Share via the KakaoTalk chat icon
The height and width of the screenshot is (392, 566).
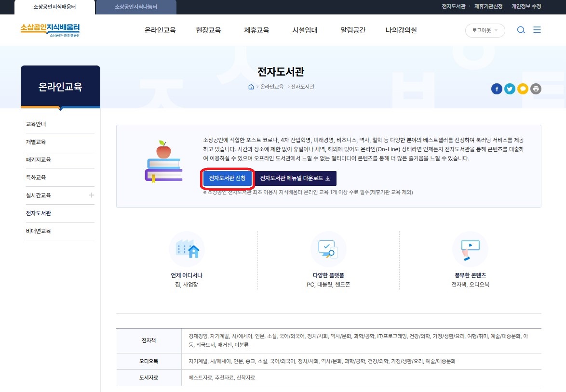tap(523, 89)
